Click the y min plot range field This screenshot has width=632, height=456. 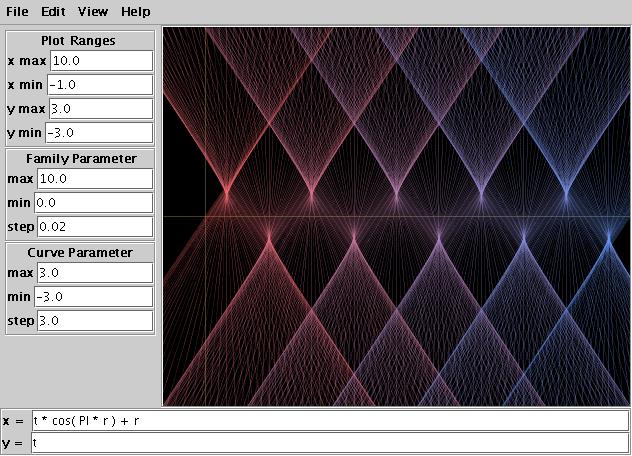98,133
